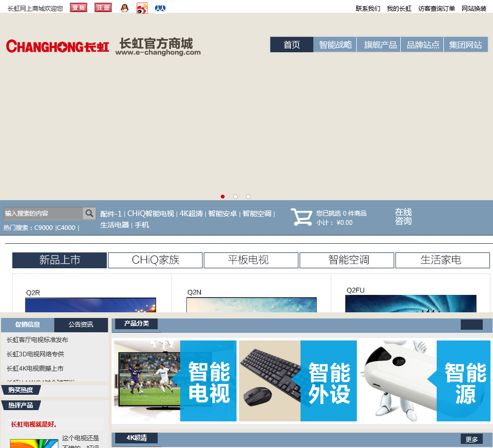The image size is (493, 448).
Task: Open the 生活电器 category link
Action: pos(115,225)
